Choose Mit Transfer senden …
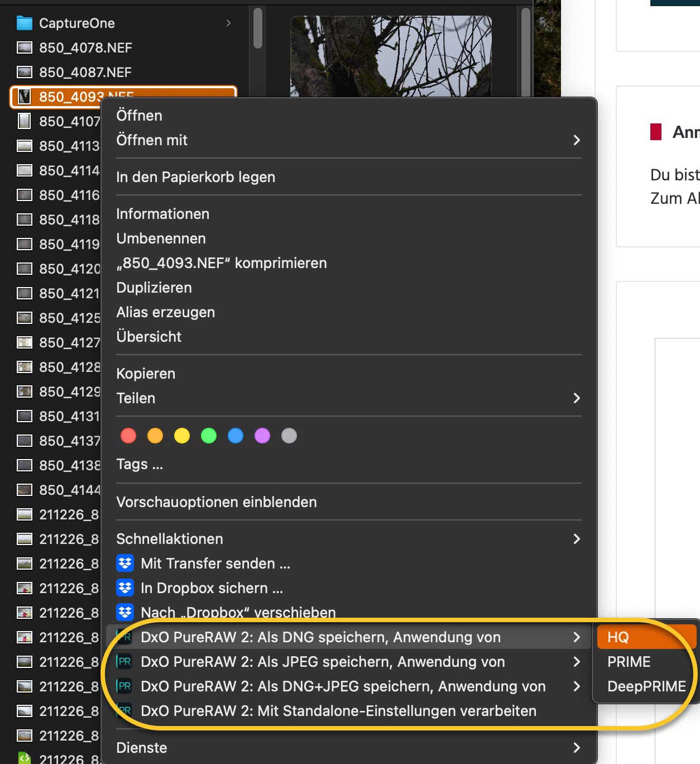 click(215, 564)
